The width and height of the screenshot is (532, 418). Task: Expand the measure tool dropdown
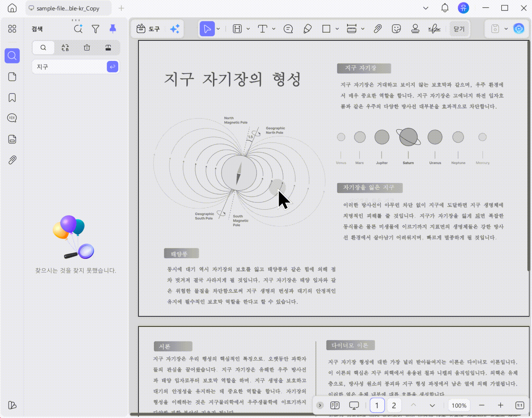(363, 29)
